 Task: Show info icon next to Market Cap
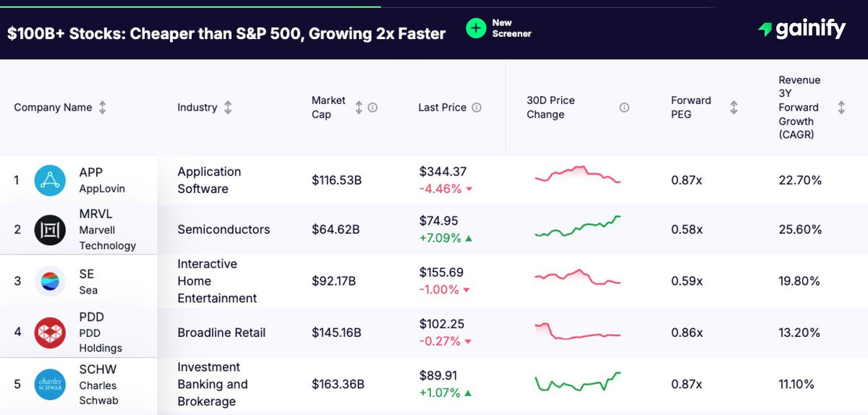click(x=373, y=108)
